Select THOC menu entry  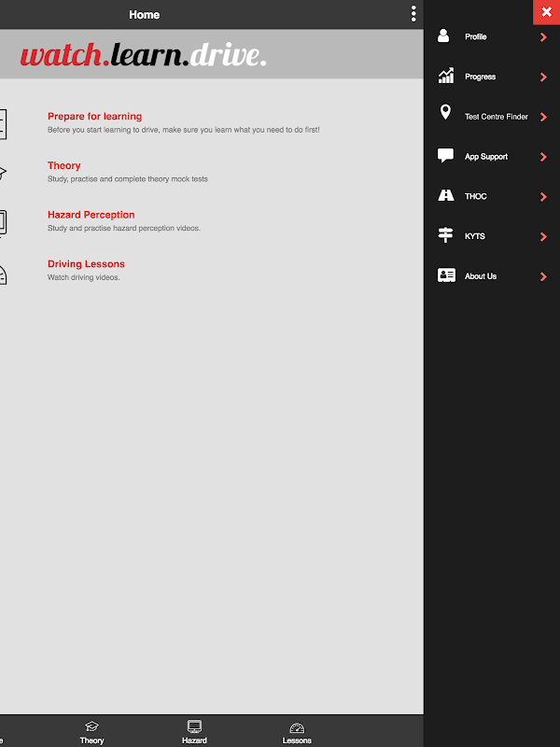476,196
